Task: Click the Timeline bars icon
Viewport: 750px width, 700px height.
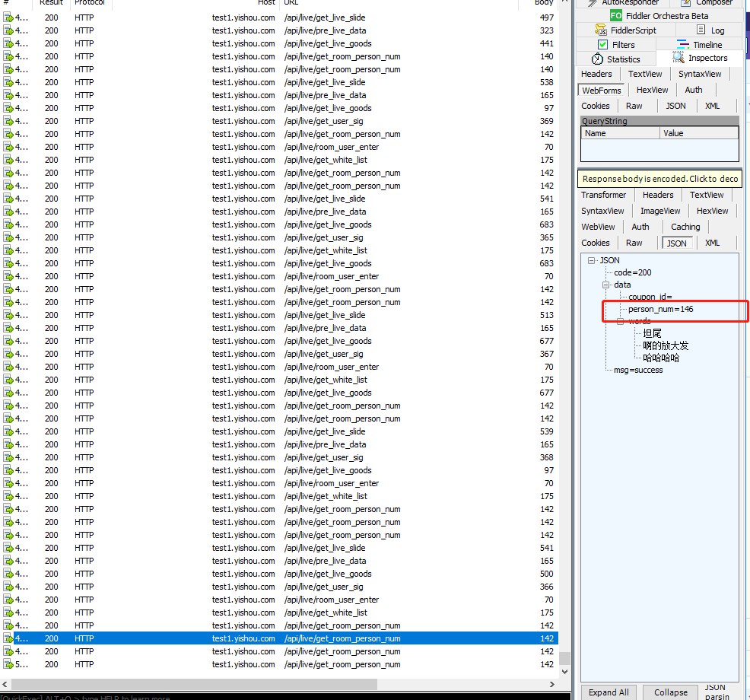Action: [x=682, y=44]
